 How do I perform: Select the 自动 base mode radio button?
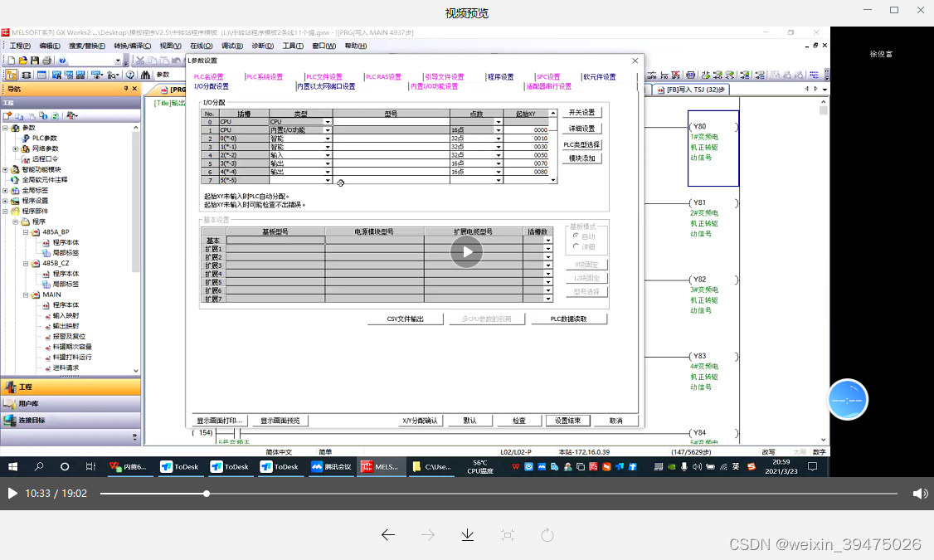point(576,236)
